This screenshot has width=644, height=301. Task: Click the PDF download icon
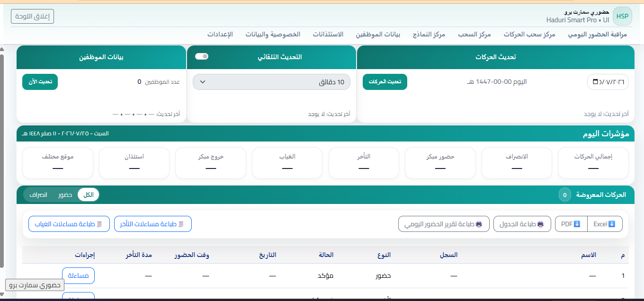coord(577,224)
